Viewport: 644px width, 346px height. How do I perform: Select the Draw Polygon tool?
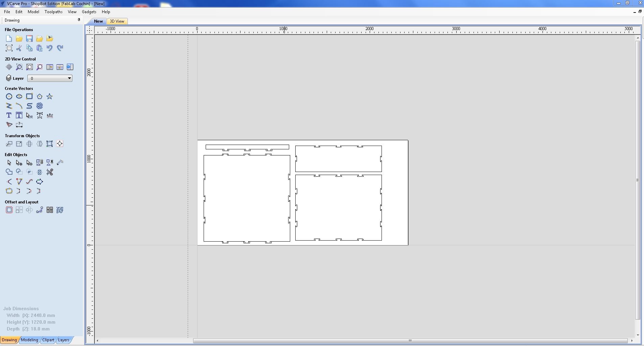(40, 97)
